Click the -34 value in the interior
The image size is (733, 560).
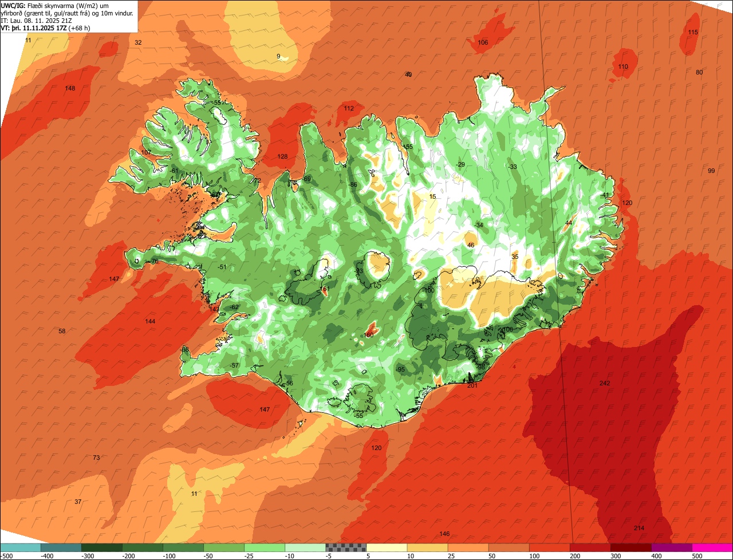click(479, 225)
